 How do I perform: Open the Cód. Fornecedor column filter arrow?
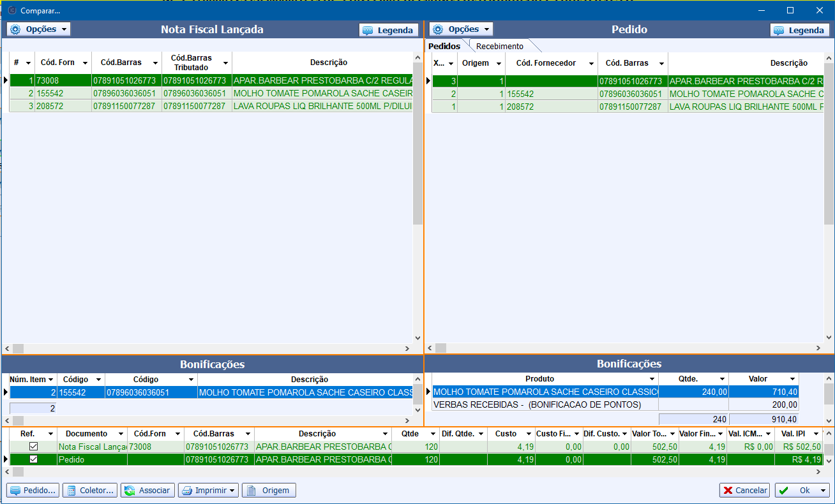[591, 64]
